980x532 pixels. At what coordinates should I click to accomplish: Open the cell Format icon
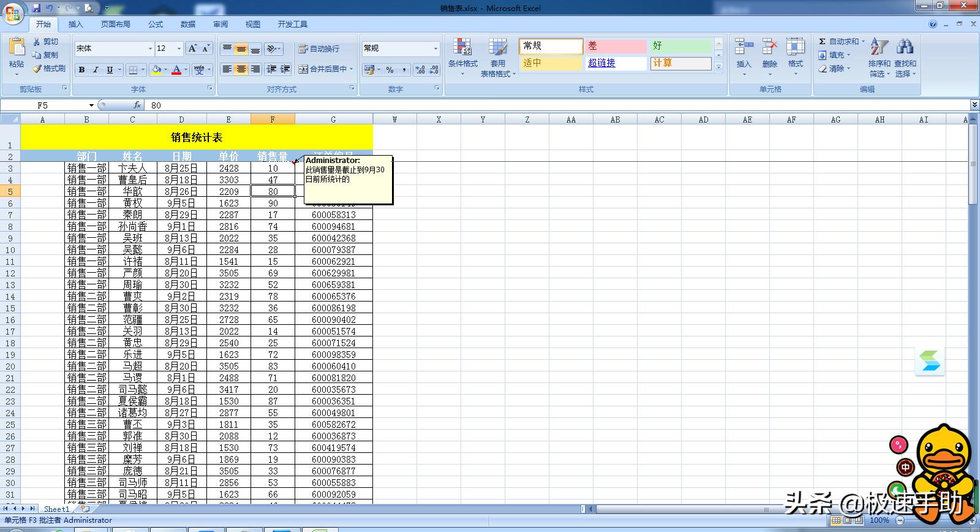pos(796,47)
